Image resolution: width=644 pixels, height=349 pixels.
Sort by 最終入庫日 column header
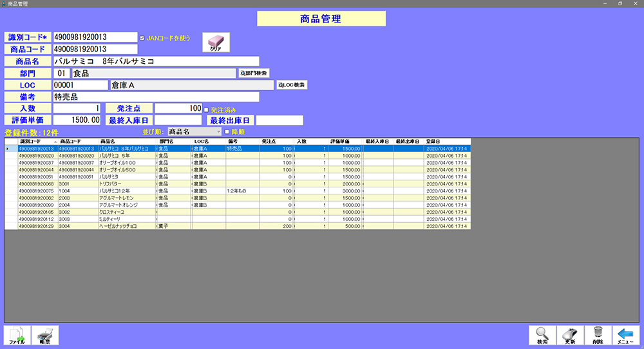(378, 141)
